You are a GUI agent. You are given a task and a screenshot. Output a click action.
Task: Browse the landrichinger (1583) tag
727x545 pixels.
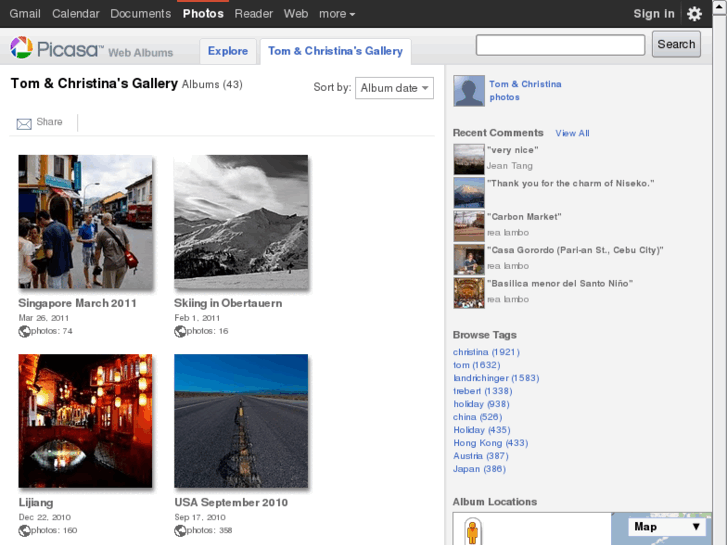tap(496, 378)
